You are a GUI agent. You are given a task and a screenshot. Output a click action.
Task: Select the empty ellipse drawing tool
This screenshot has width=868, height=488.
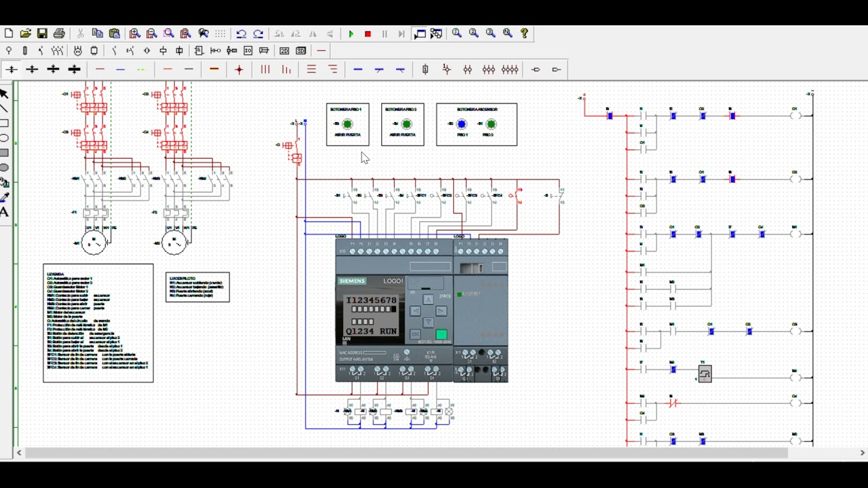click(x=4, y=138)
